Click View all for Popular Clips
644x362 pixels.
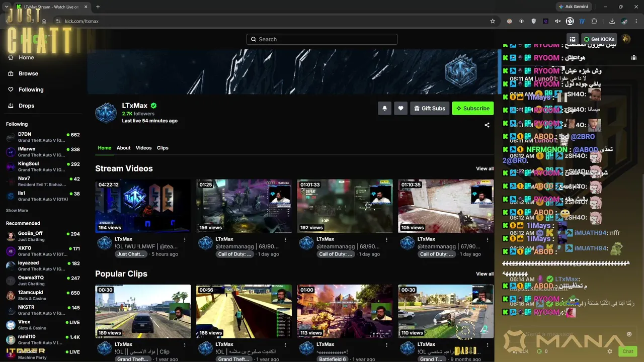[x=485, y=274]
